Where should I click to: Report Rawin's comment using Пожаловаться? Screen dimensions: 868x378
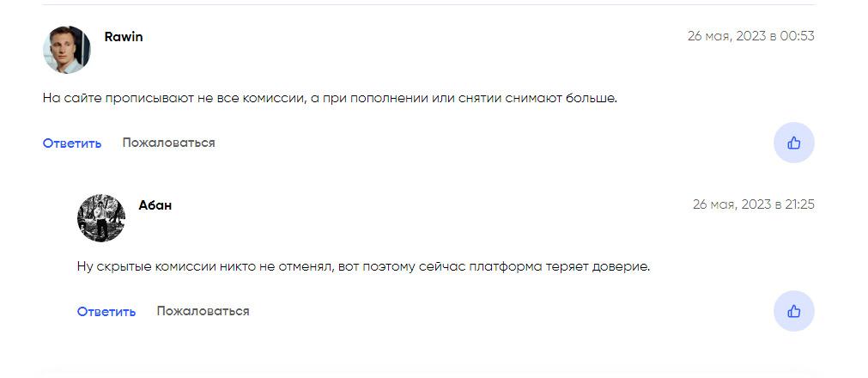pyautogui.click(x=168, y=143)
